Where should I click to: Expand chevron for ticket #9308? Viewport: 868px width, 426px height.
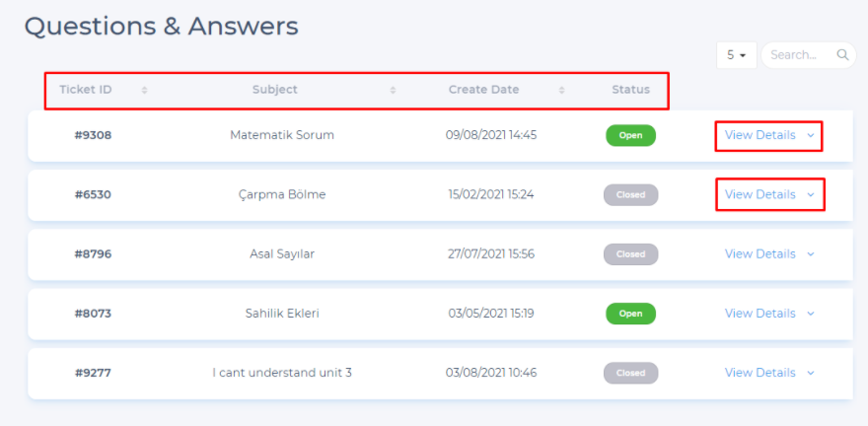pyautogui.click(x=811, y=135)
